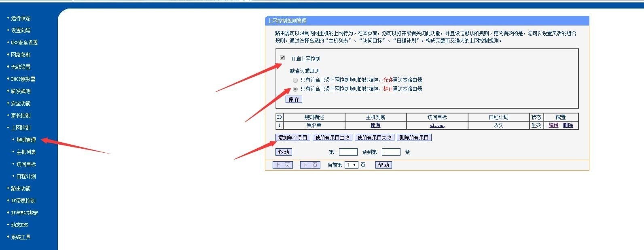Expand the 无线设置 sidebar section
The image size is (644, 250).
[21, 67]
